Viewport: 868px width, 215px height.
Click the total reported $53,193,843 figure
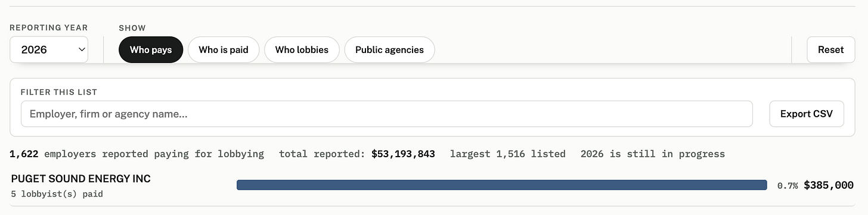[x=403, y=154]
